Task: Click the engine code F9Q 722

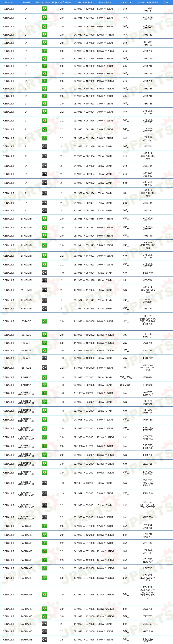Action: coord(148,358)
